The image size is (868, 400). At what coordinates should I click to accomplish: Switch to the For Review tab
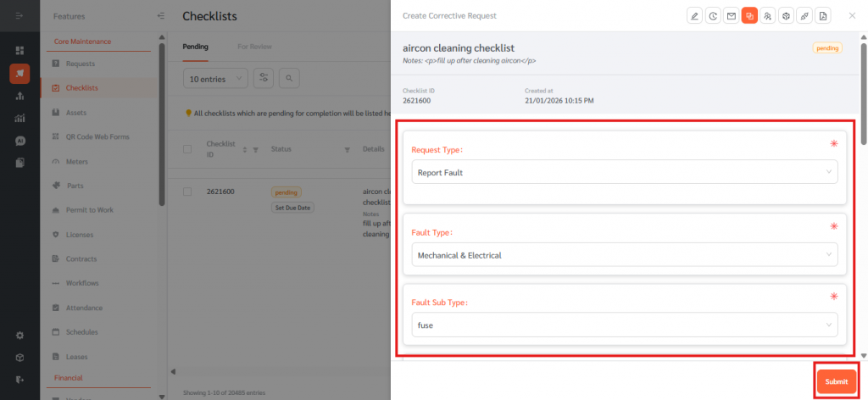click(x=254, y=47)
